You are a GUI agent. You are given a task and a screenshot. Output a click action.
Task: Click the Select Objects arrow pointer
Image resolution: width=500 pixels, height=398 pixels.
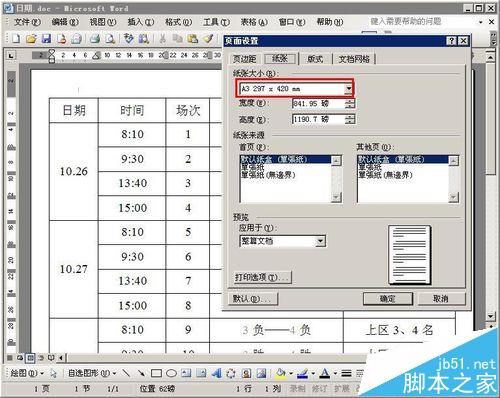point(53,373)
